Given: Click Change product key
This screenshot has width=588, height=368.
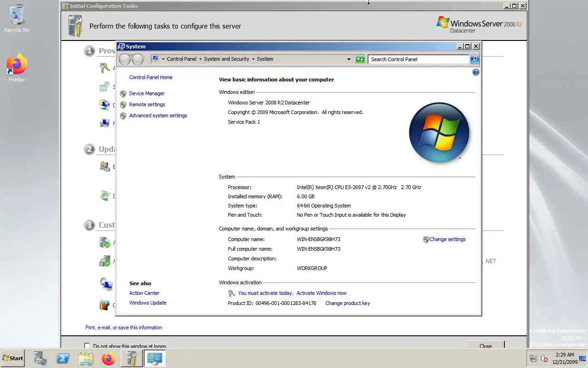Looking at the screenshot, I should pyautogui.click(x=347, y=303).
